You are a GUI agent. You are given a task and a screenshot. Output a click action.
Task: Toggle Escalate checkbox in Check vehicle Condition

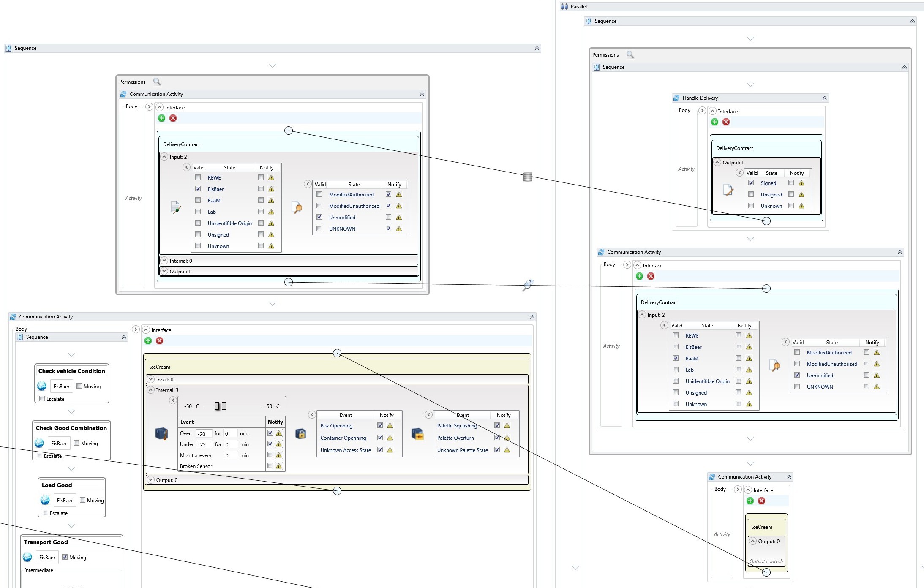42,399
